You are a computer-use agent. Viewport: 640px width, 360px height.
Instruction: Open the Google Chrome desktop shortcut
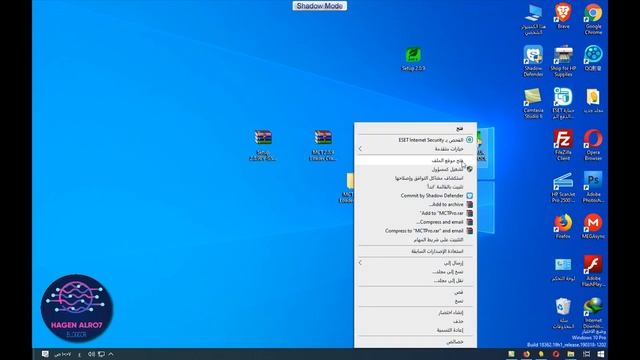[593, 18]
